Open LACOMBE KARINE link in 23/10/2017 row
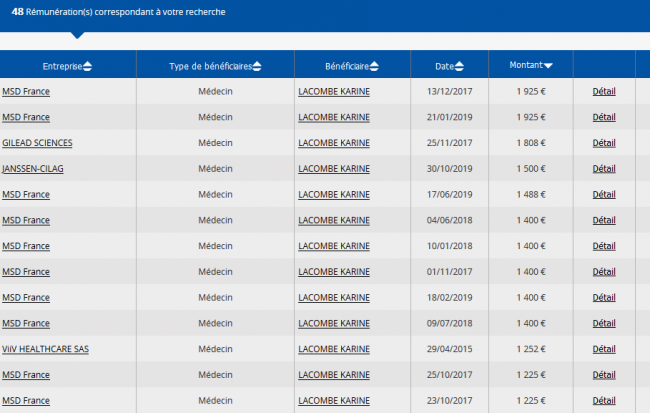 point(334,401)
